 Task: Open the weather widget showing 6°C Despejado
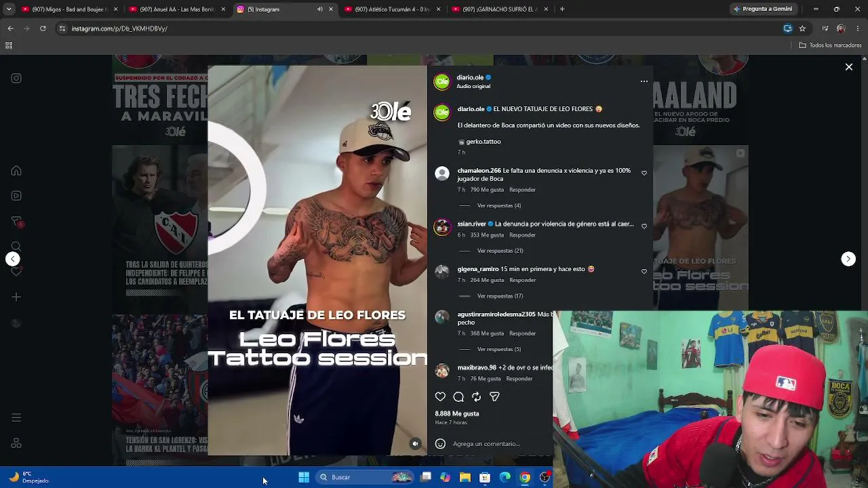pyautogui.click(x=28, y=477)
